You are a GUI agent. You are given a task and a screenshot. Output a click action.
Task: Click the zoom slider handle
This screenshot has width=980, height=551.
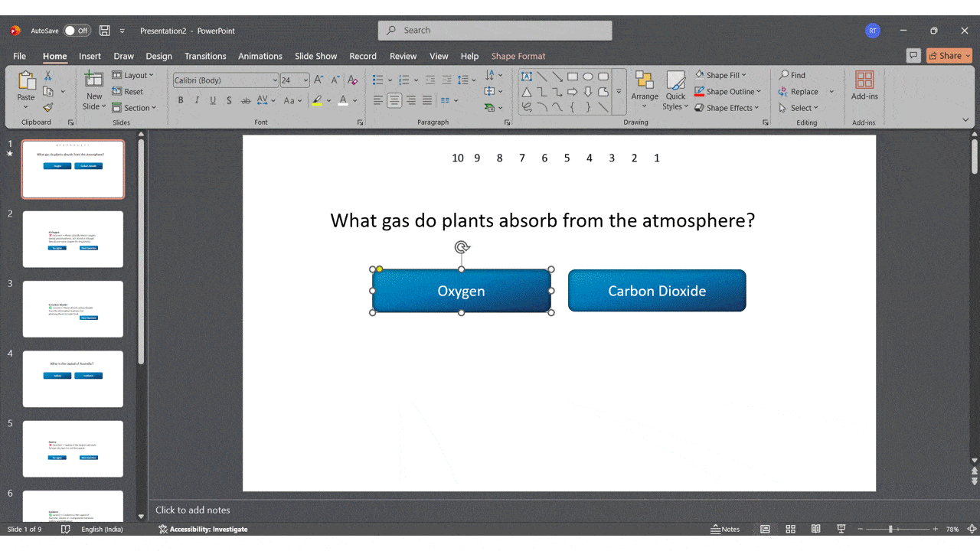(890, 529)
